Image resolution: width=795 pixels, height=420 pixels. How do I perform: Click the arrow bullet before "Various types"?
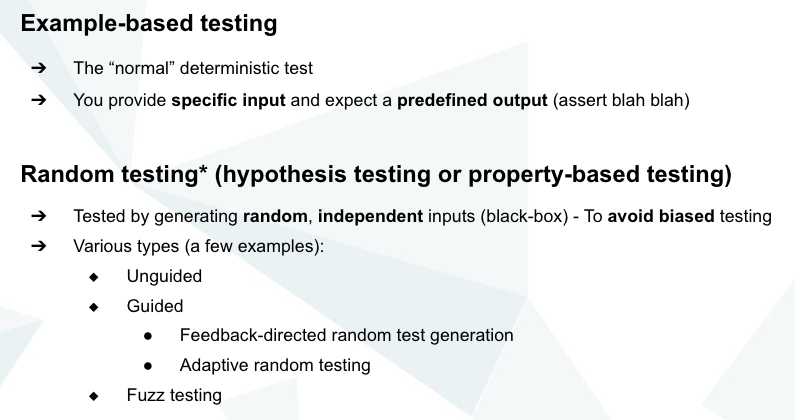point(38,246)
